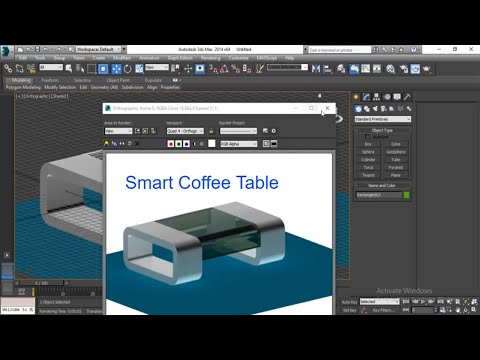Toggle the Percent Snap tool
Image resolution: width=480 pixels, height=360 pixels.
click(236, 69)
